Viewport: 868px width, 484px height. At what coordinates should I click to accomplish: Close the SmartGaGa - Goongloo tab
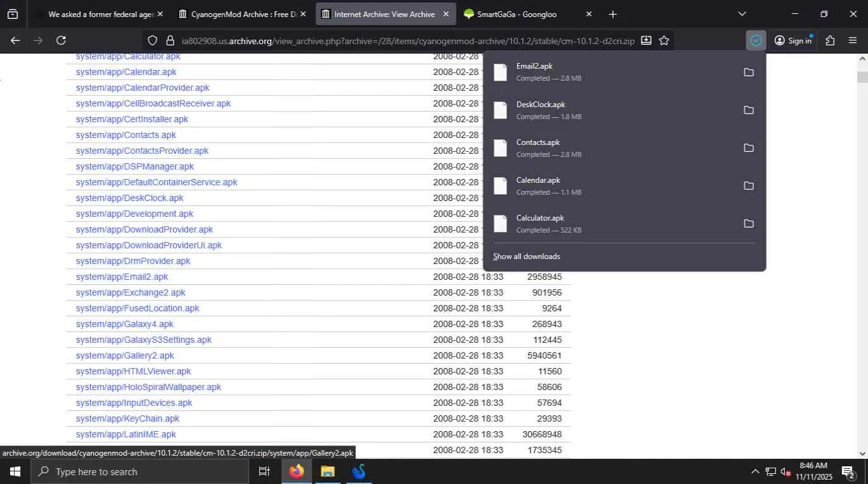tap(589, 14)
